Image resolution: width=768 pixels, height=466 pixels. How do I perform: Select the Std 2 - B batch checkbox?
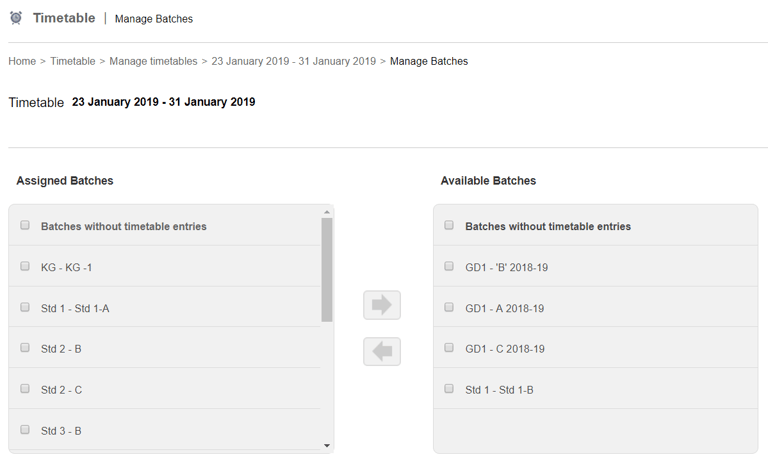click(25, 348)
